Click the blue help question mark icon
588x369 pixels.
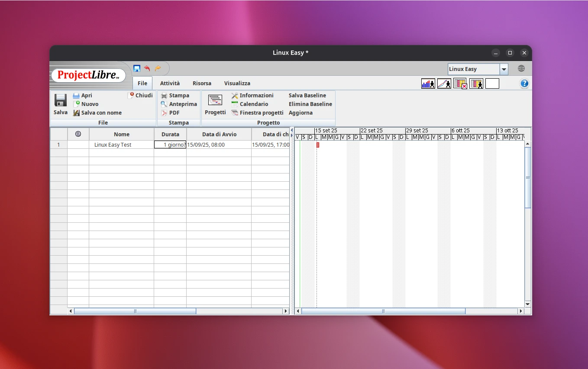524,83
